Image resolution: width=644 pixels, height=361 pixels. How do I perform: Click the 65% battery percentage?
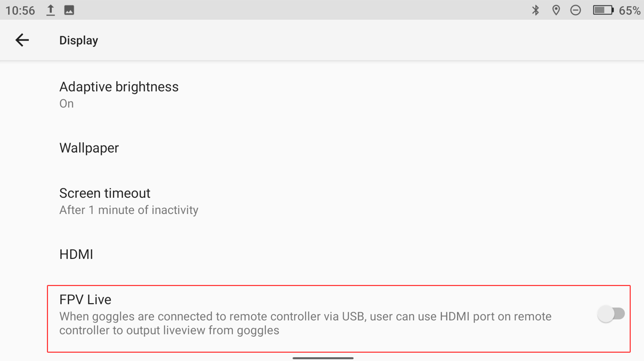629,10
